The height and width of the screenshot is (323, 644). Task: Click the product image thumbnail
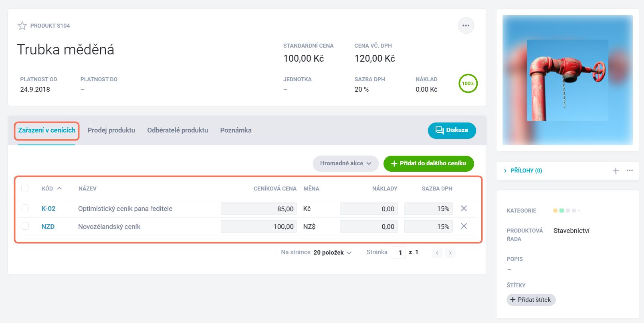pyautogui.click(x=567, y=80)
